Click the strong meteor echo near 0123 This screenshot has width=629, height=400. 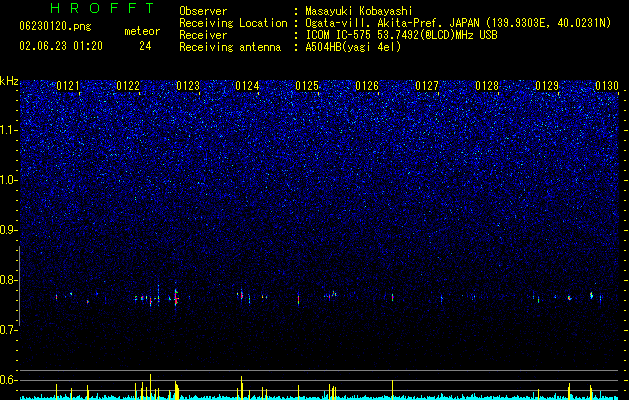click(x=176, y=297)
